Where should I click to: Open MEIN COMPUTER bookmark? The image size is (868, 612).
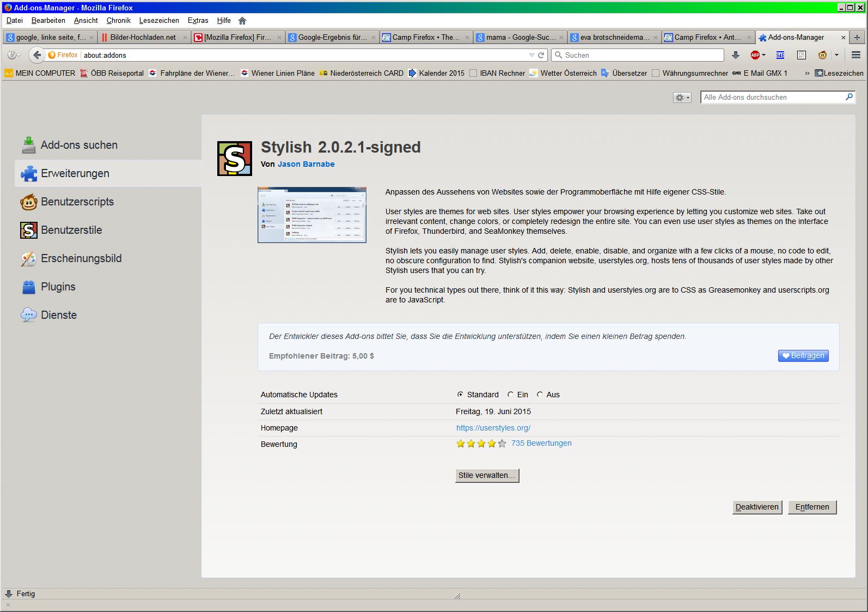tap(40, 73)
